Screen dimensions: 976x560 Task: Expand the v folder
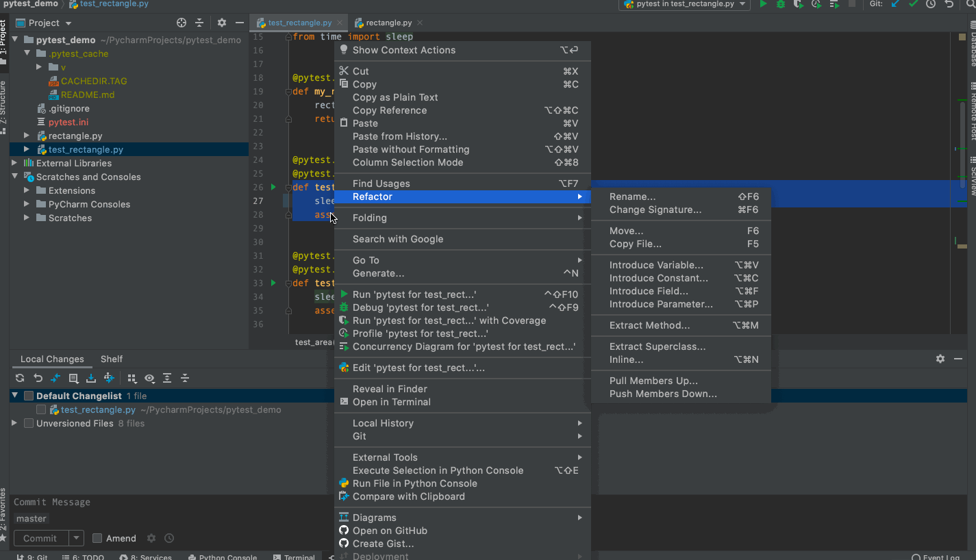point(40,67)
